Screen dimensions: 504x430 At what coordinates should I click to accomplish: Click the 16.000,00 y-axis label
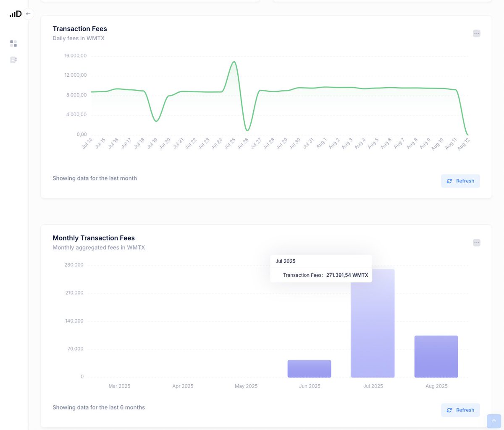click(x=76, y=56)
